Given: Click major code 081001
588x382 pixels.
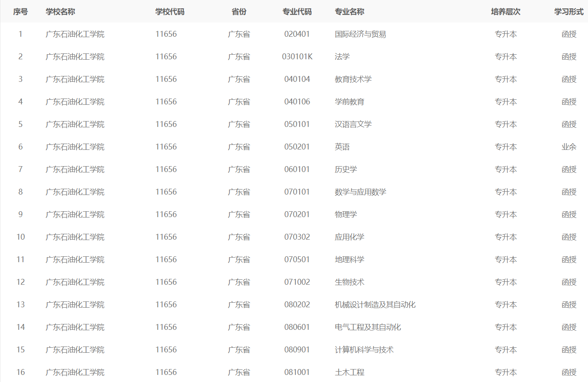Looking at the screenshot, I should pos(297,372).
